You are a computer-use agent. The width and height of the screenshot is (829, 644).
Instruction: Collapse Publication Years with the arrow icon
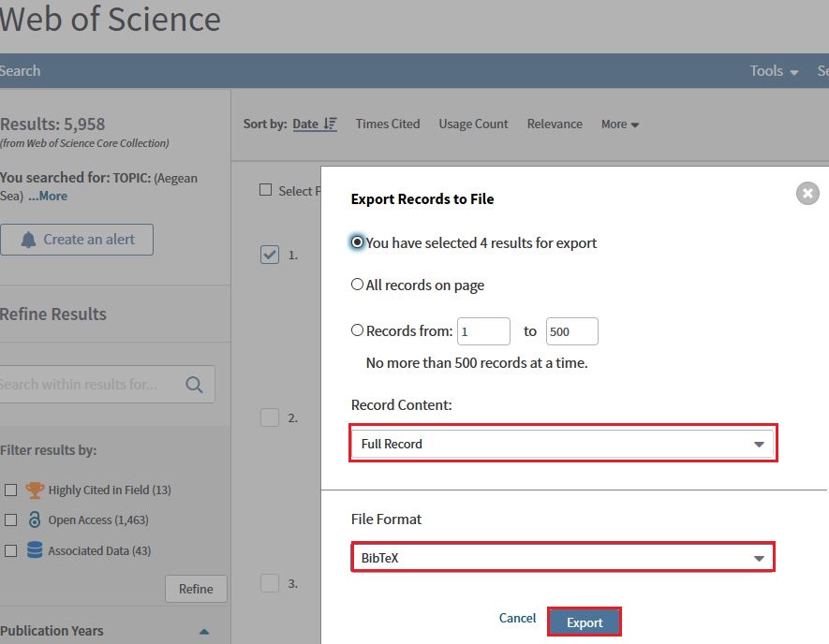204,632
